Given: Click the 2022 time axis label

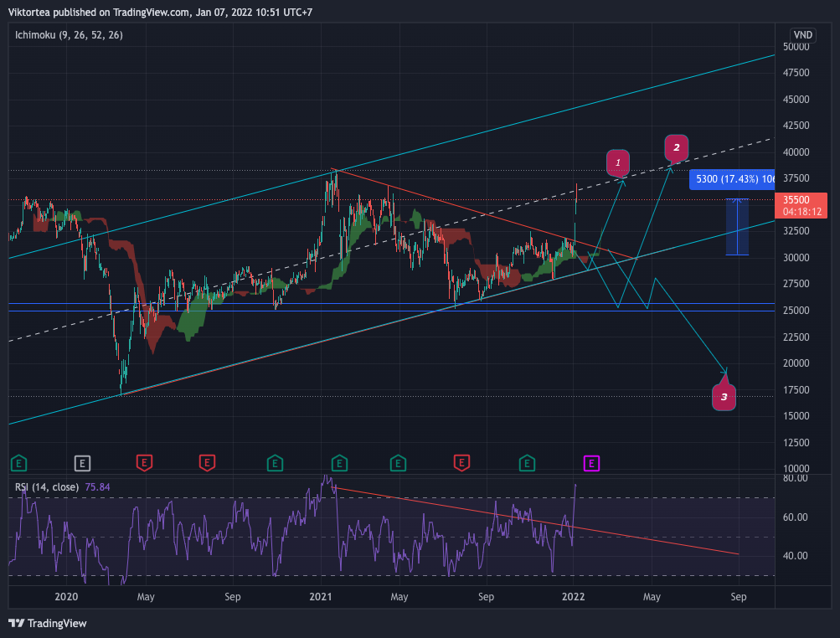Looking at the screenshot, I should click(573, 597).
